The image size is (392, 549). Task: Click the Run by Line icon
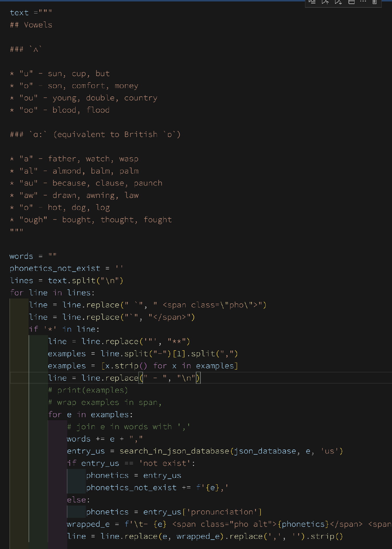tap(312, 2)
